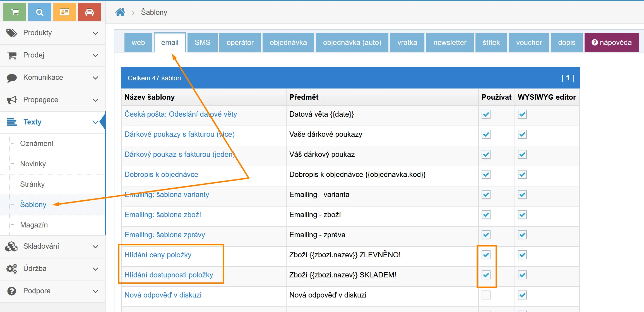Select Šablony in Texty submenu
The height and width of the screenshot is (312, 644).
coord(33,205)
